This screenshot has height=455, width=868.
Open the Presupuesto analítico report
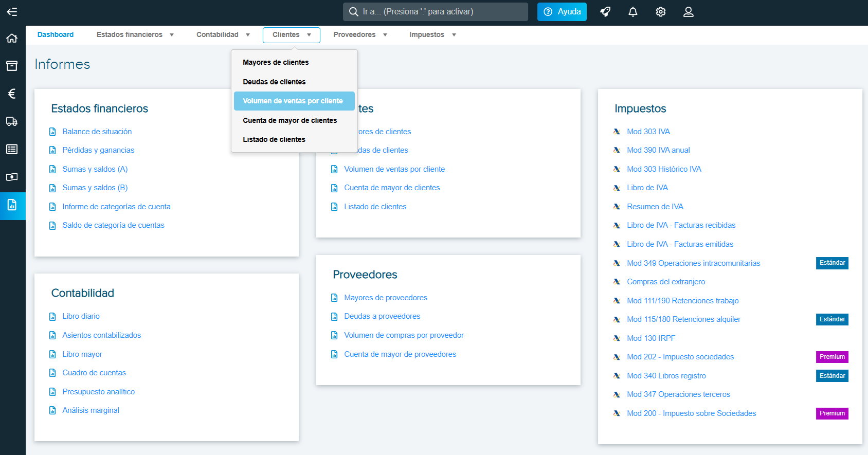pyautogui.click(x=98, y=392)
